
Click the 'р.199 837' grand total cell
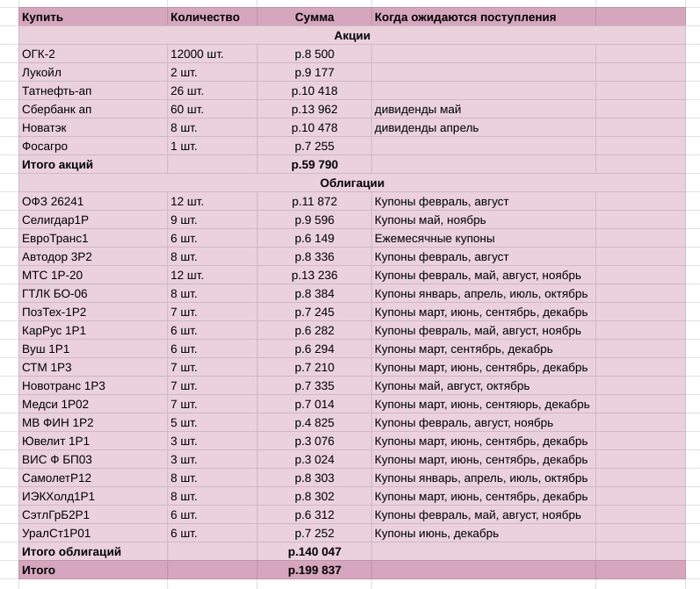pyautogui.click(x=314, y=571)
